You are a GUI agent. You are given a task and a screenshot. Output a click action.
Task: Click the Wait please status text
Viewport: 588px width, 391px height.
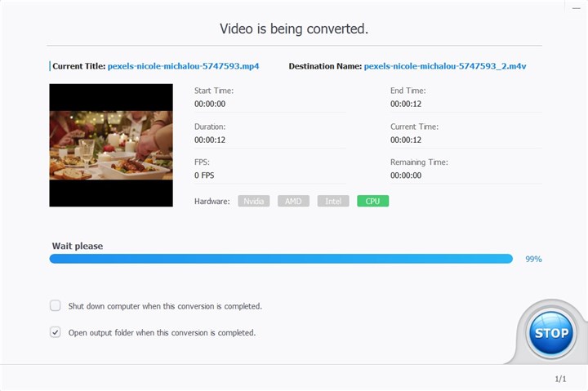(78, 246)
